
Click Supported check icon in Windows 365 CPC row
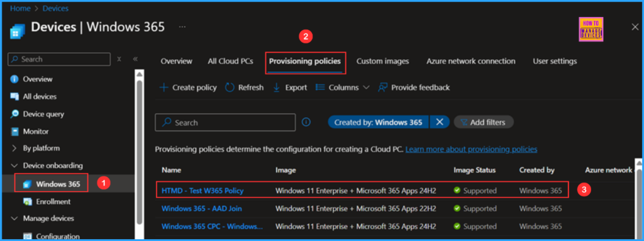(x=457, y=226)
